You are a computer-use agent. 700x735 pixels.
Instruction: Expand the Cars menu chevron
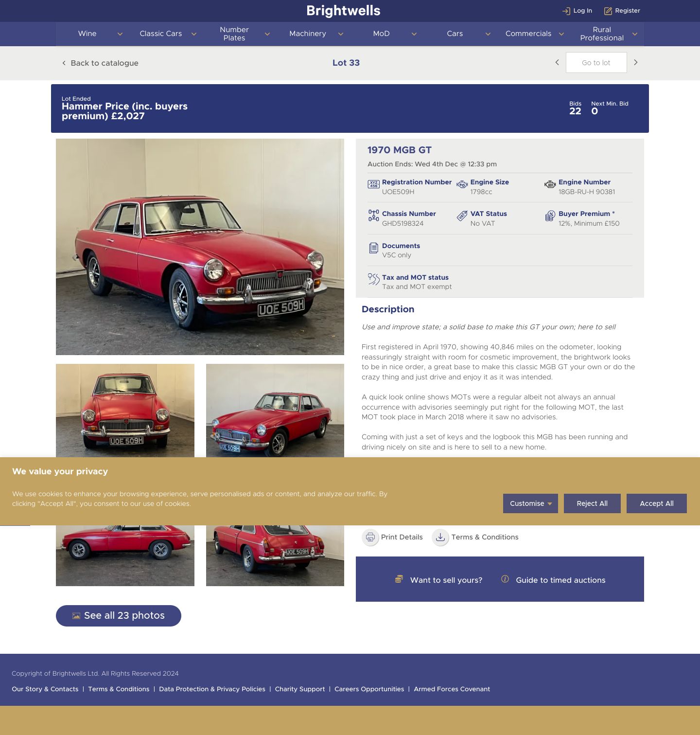[x=488, y=34]
